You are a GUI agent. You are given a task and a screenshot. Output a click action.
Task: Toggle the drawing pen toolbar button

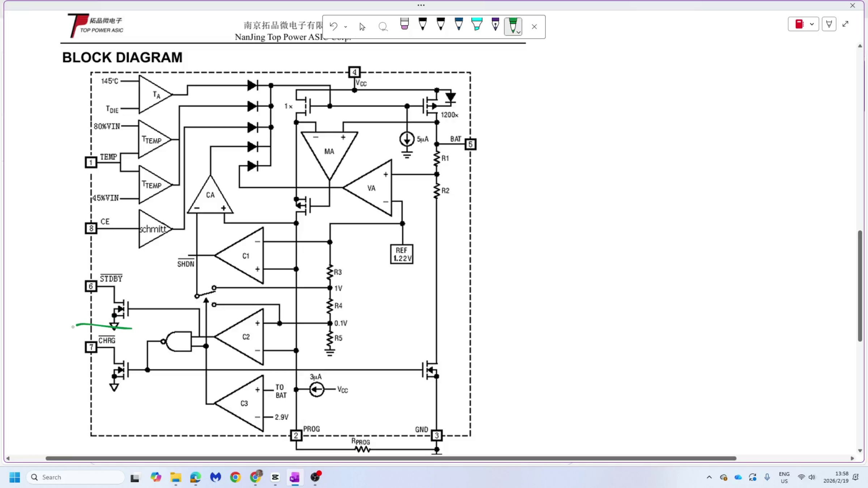tap(829, 24)
